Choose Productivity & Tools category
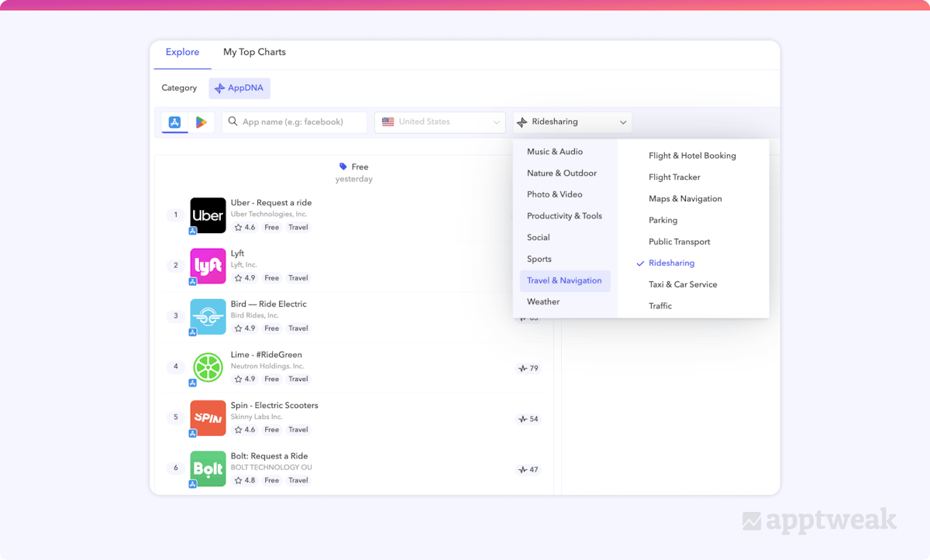 565,216
